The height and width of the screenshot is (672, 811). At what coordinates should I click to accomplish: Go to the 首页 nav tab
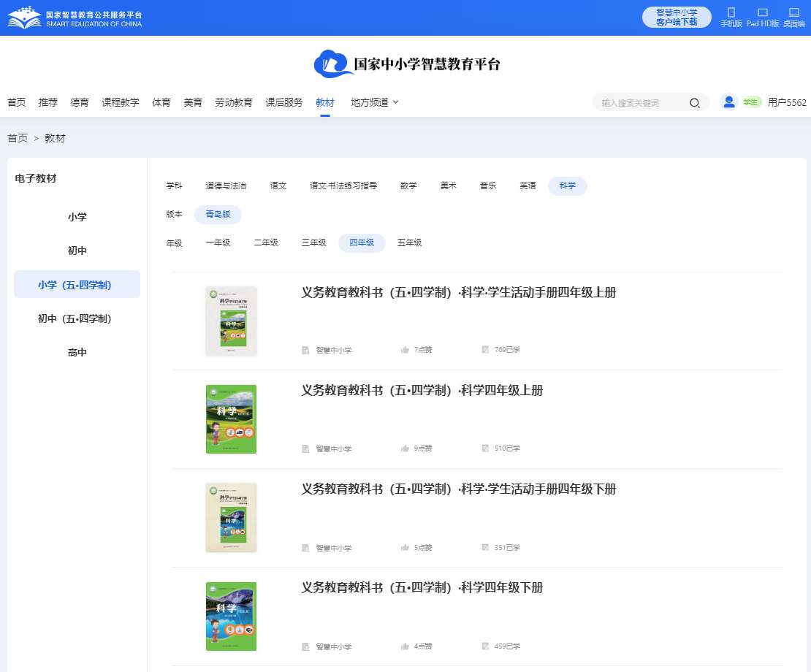pyautogui.click(x=16, y=102)
